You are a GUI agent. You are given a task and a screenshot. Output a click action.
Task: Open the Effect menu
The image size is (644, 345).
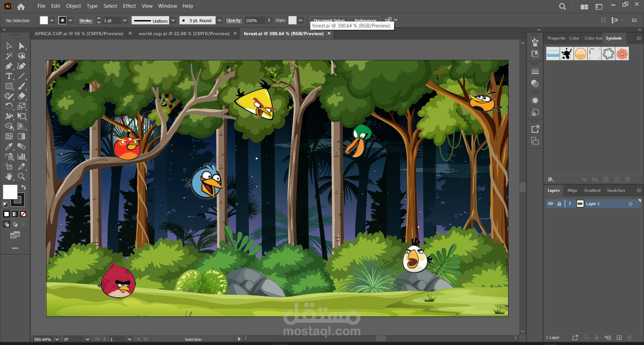(x=129, y=6)
